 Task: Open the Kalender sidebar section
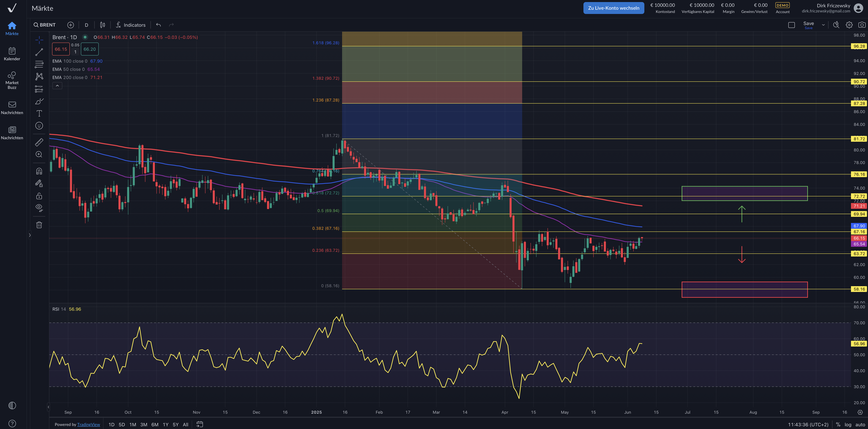click(12, 54)
